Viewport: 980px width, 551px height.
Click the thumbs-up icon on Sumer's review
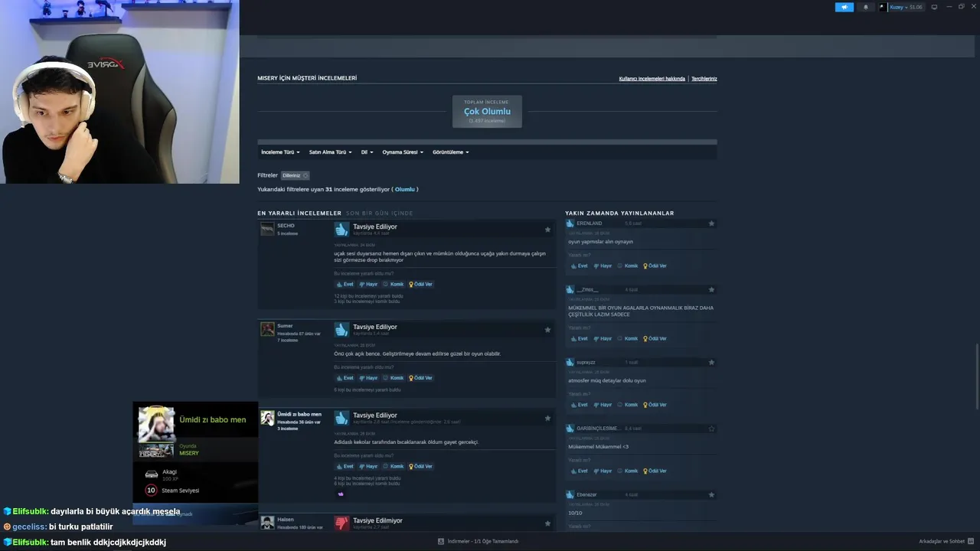point(341,329)
